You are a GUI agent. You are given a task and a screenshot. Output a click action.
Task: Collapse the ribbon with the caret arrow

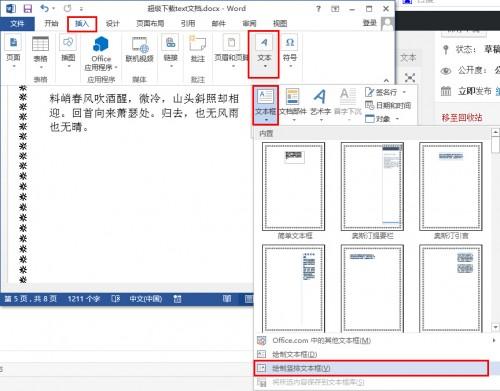click(386, 80)
